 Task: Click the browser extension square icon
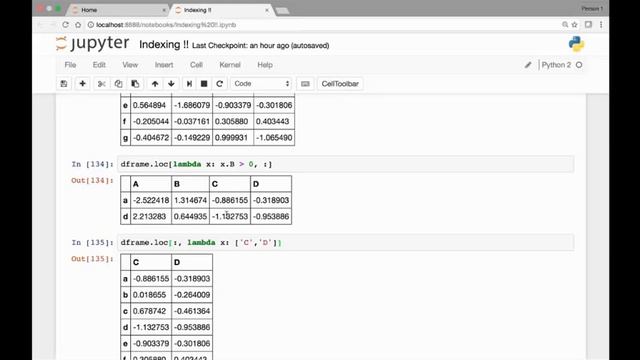(x=588, y=24)
